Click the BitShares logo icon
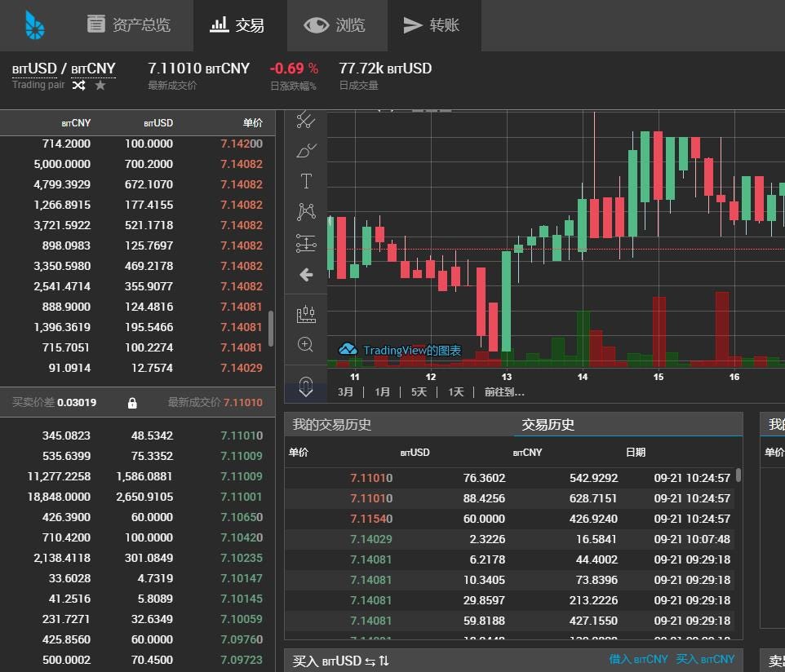The height and width of the screenshot is (672, 785). (x=34, y=25)
